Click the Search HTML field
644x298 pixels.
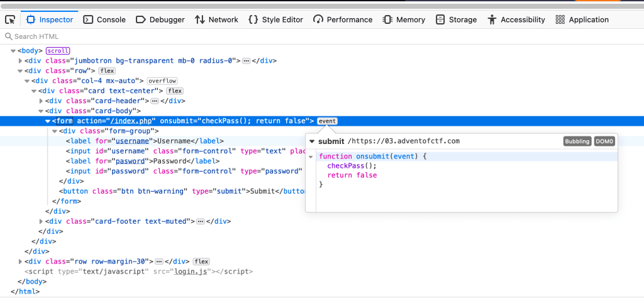point(126,36)
